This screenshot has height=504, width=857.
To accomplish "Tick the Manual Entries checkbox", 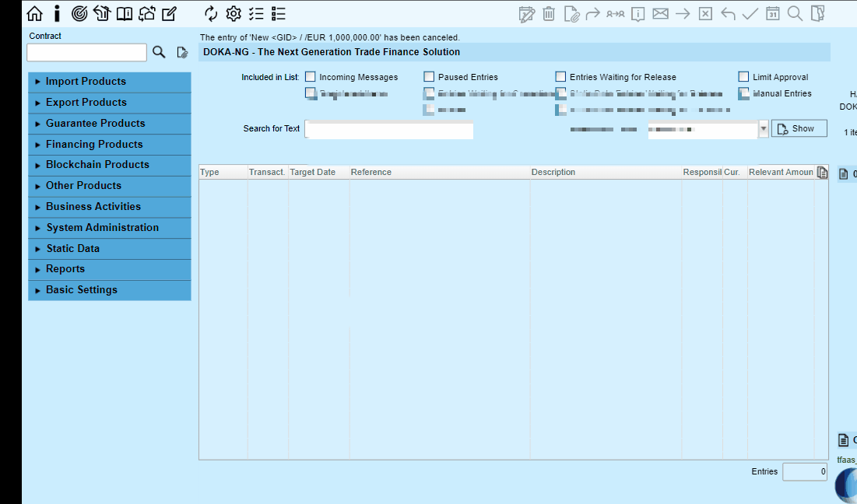I will click(x=743, y=93).
